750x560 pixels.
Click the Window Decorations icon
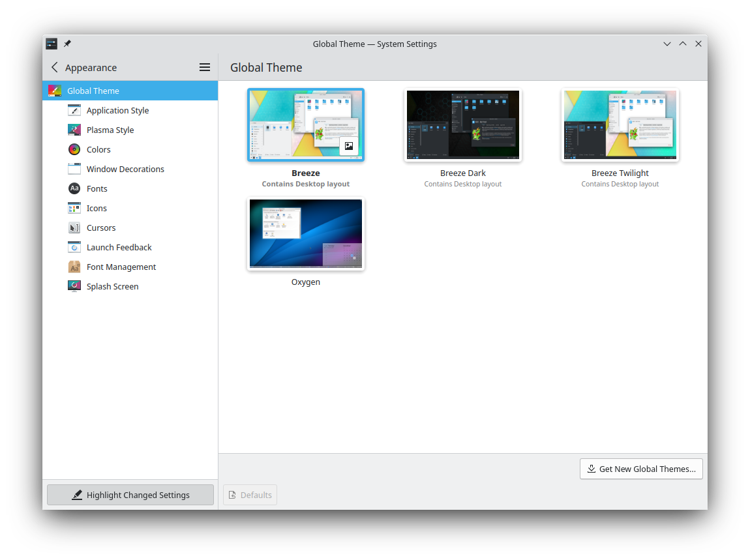pos(74,169)
